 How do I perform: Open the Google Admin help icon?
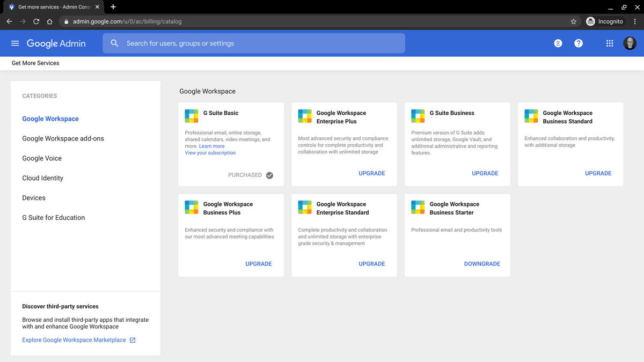pos(579,43)
